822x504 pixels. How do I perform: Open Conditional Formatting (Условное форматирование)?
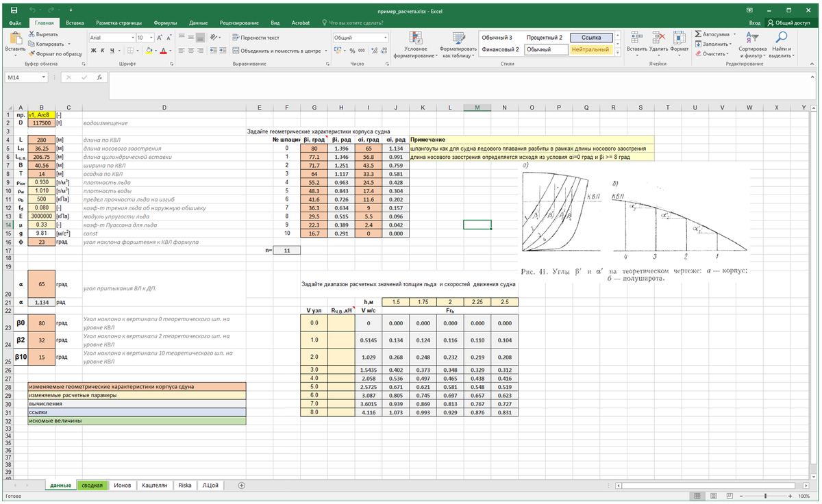pyautogui.click(x=416, y=45)
